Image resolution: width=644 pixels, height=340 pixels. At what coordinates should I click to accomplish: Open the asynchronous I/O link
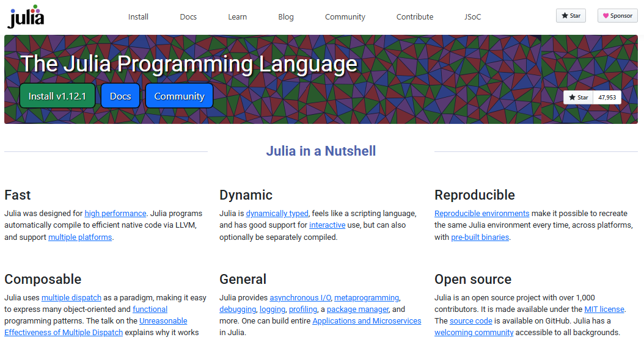(300, 297)
